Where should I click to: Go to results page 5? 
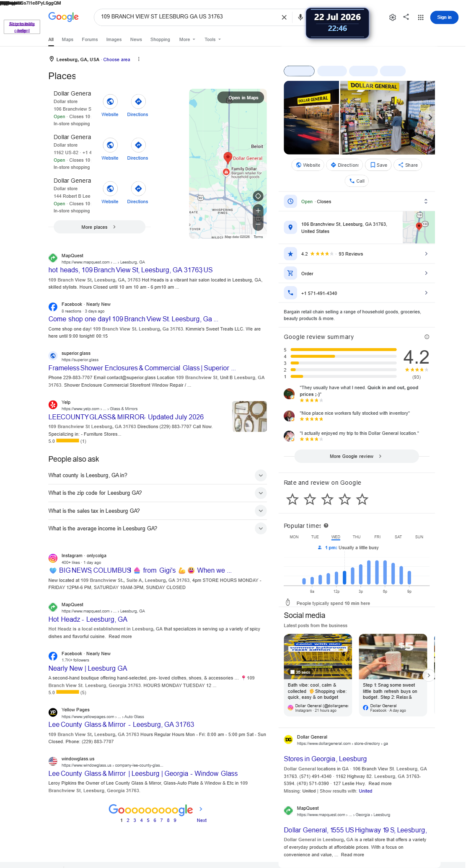[x=148, y=820]
